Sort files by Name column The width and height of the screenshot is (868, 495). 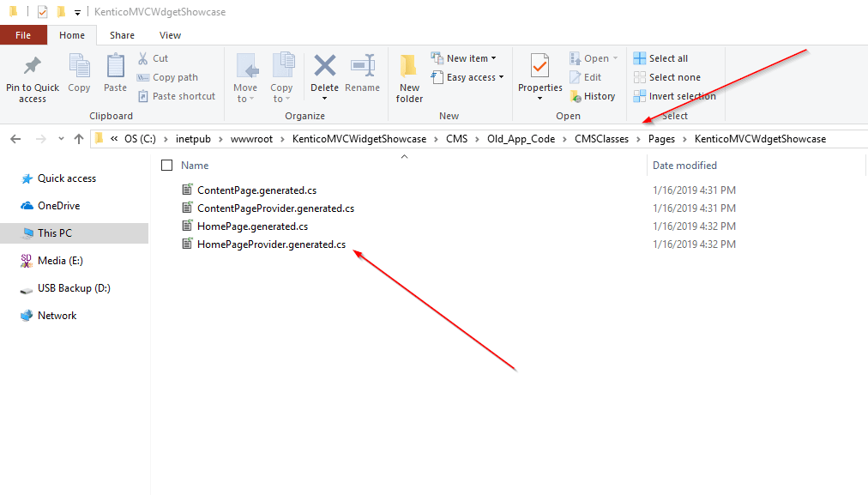coord(195,165)
